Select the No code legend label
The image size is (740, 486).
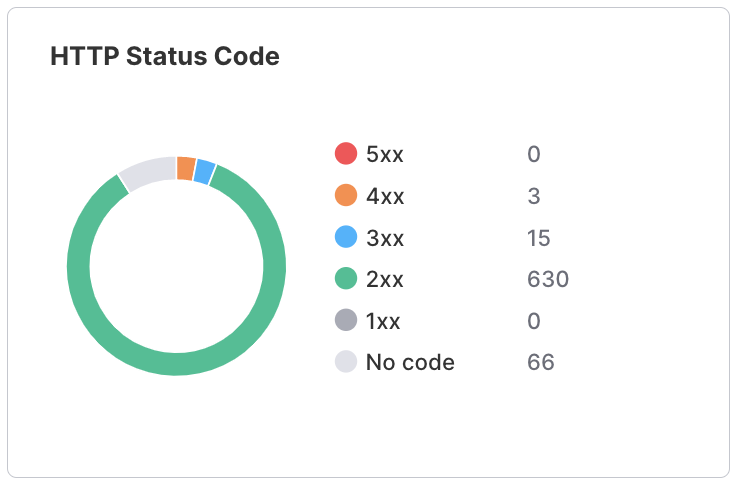click(x=410, y=362)
